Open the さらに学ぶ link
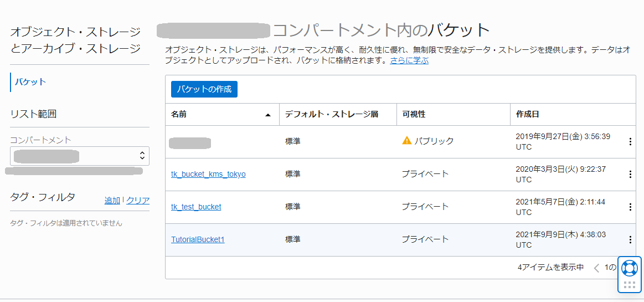The height and width of the screenshot is (302, 644). click(x=409, y=60)
